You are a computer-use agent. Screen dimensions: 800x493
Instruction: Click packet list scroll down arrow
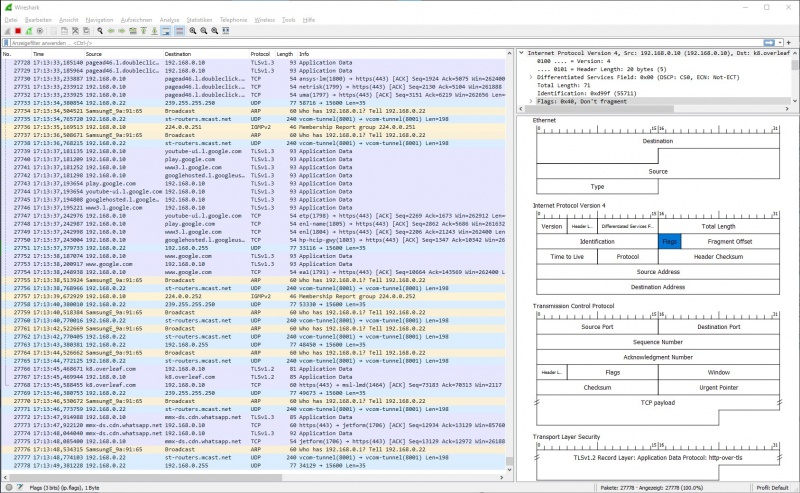pyautogui.click(x=509, y=470)
